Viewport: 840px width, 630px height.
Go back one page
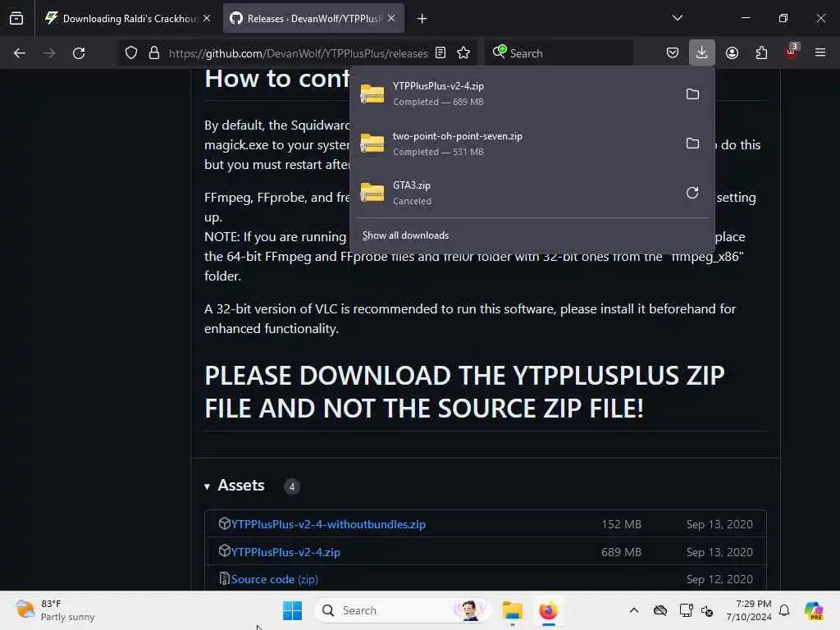20,53
